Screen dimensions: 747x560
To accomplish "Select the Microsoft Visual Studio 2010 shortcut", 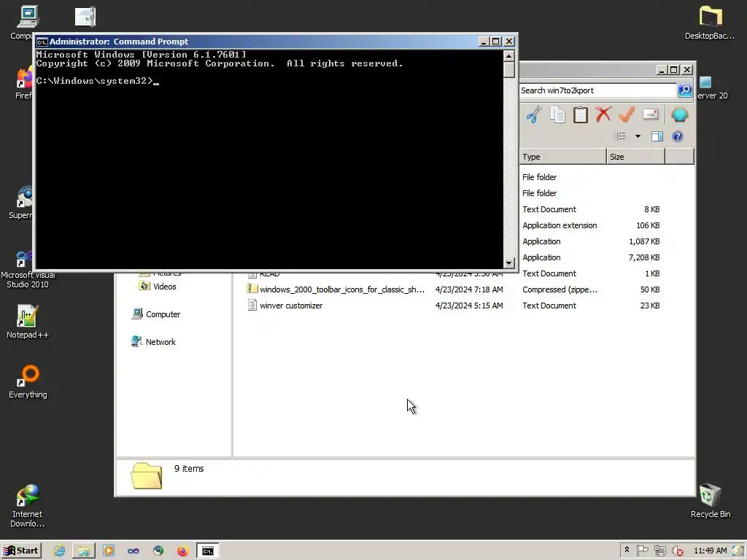I will [28, 270].
